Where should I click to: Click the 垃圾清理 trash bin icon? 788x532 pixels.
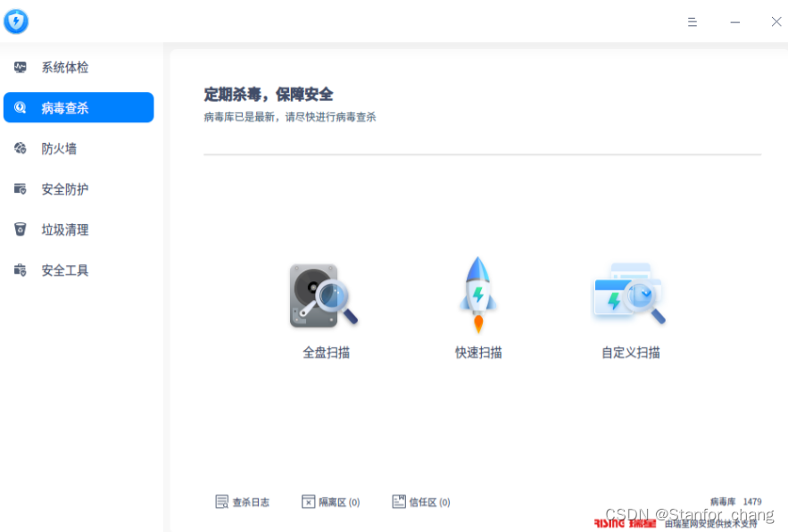(x=21, y=229)
